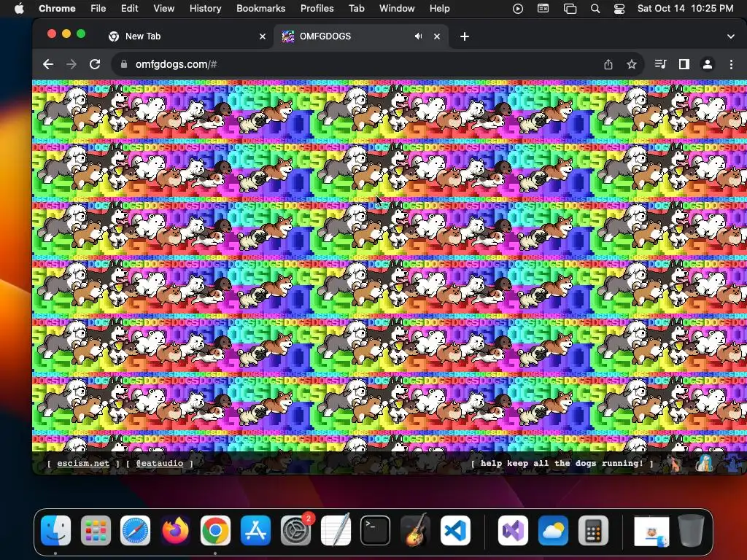Viewport: 747px width, 560px height.
Task: Toggle Chrome side panel
Action: (684, 64)
